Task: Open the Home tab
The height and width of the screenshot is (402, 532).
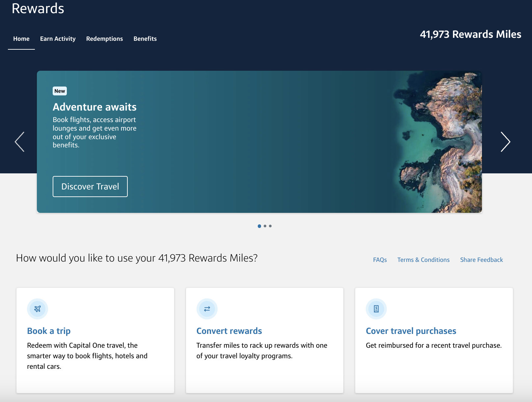Action: pos(21,39)
